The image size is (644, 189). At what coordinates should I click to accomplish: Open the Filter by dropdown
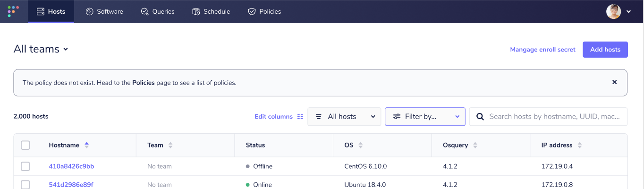(425, 117)
